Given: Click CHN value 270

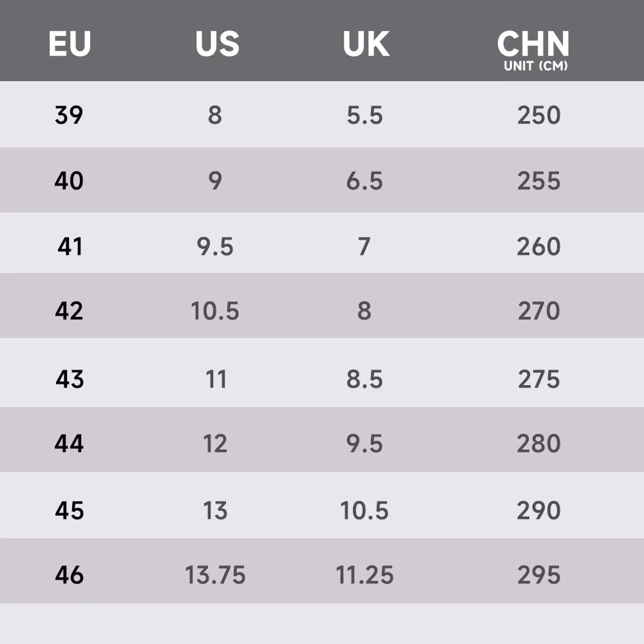Looking at the screenshot, I should pos(538,310).
